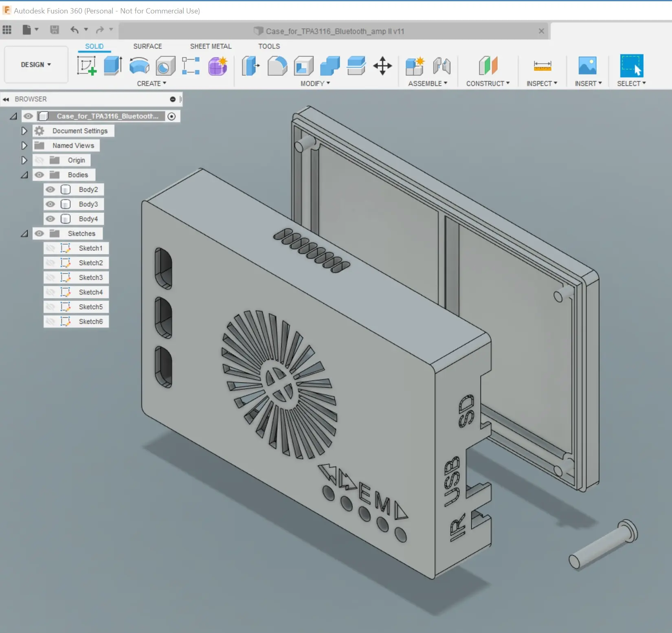Hide Body3 using its eye icon

(x=50, y=204)
